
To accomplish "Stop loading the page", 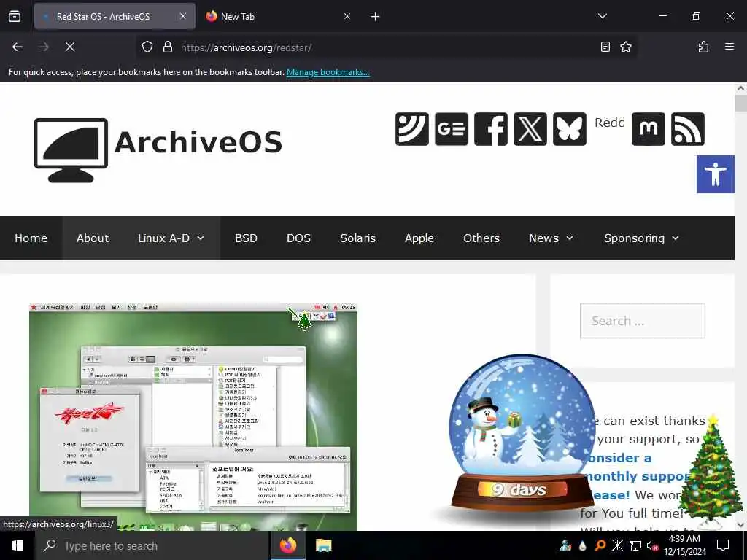I will tap(69, 47).
